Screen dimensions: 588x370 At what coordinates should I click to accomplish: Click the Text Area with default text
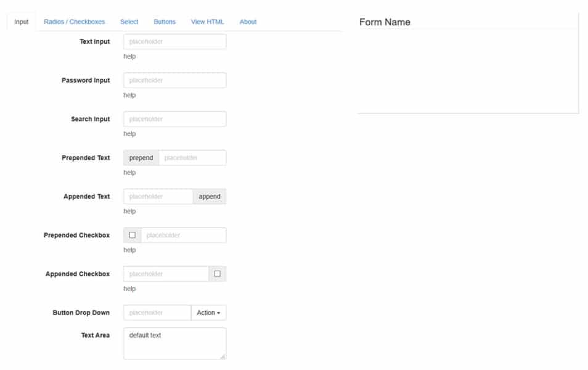[x=174, y=343]
